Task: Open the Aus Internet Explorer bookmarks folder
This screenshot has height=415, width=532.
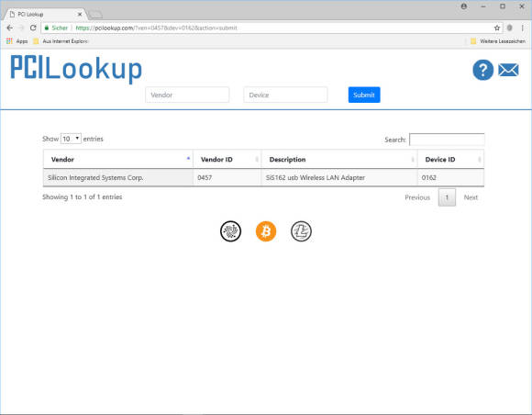Action: 61,41
